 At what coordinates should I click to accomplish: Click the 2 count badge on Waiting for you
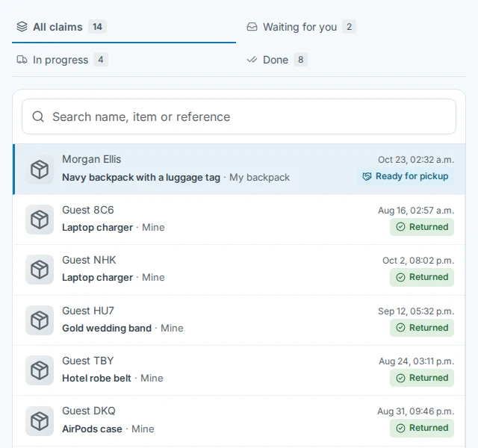[x=349, y=27]
